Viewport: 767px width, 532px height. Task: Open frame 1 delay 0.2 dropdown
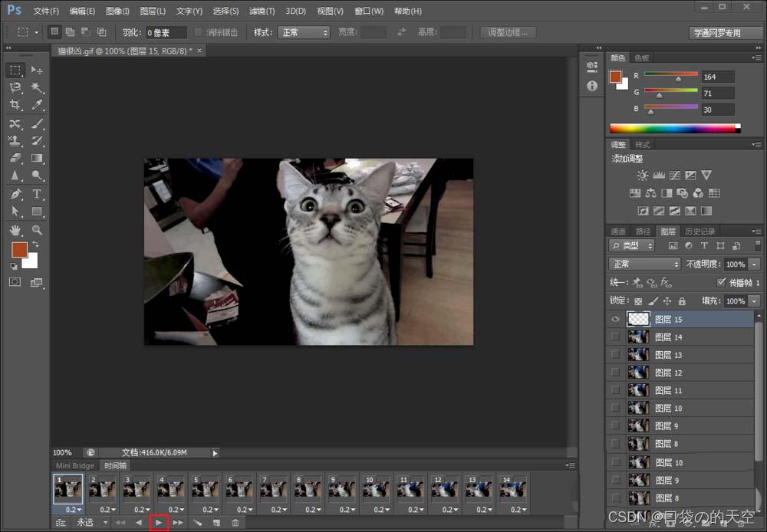pos(74,510)
